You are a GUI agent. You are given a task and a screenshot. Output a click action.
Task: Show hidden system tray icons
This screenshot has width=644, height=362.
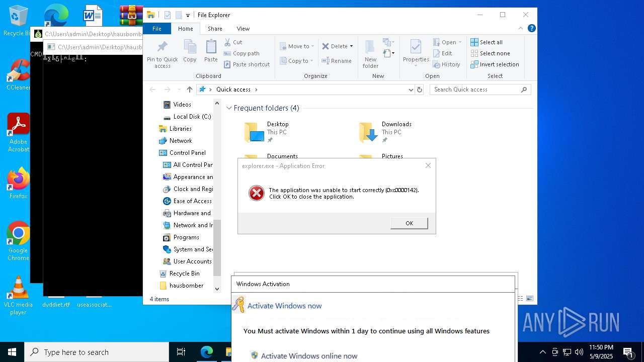[x=542, y=352]
